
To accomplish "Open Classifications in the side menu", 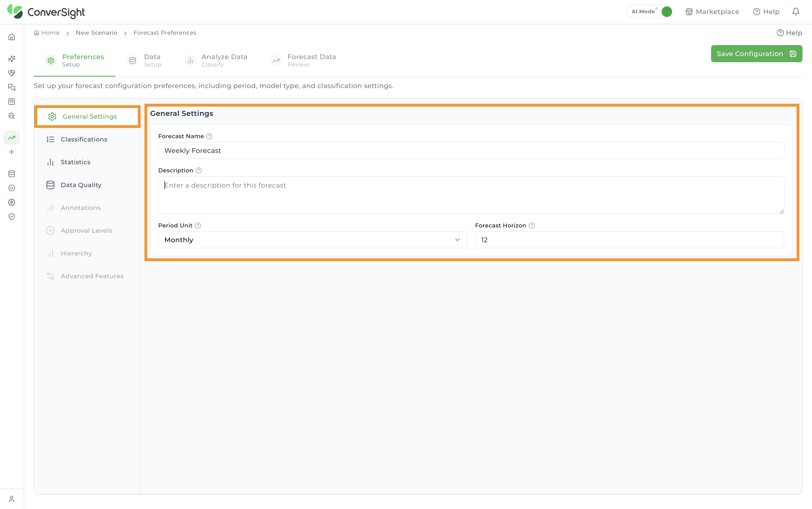I will 88,139.
